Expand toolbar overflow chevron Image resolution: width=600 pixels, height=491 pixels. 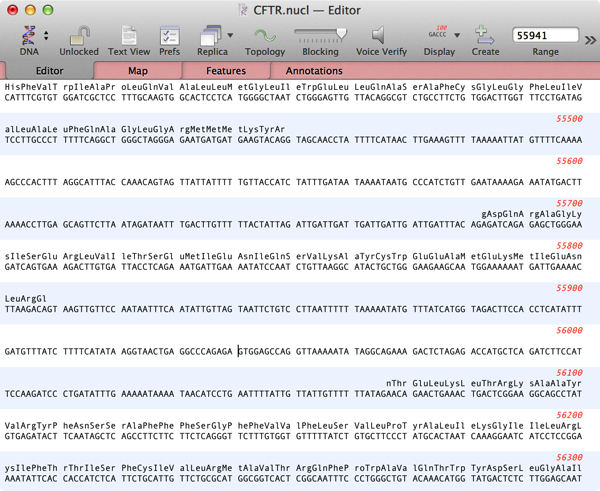589,38
